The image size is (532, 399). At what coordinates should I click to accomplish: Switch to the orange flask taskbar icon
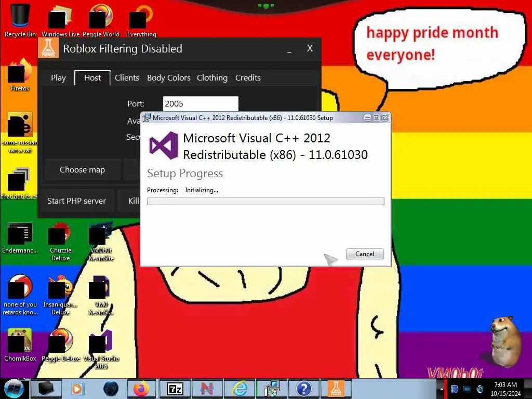(x=336, y=389)
